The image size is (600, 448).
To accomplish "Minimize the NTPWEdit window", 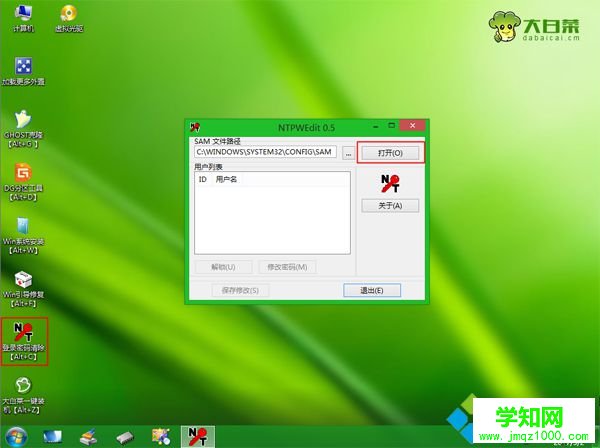I will tap(377, 126).
